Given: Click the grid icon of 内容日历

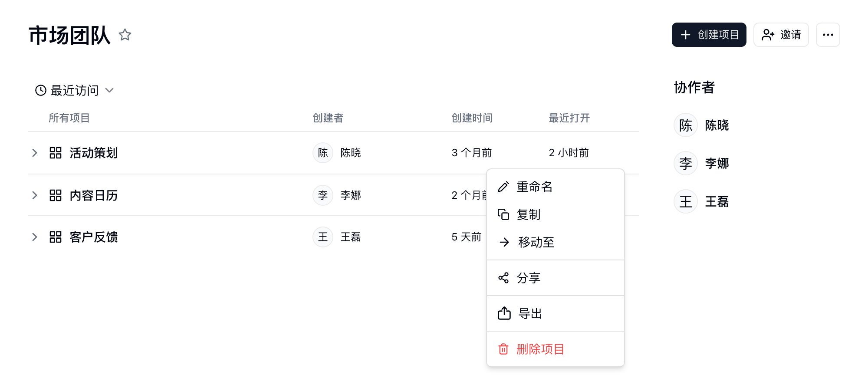Looking at the screenshot, I should tap(56, 195).
